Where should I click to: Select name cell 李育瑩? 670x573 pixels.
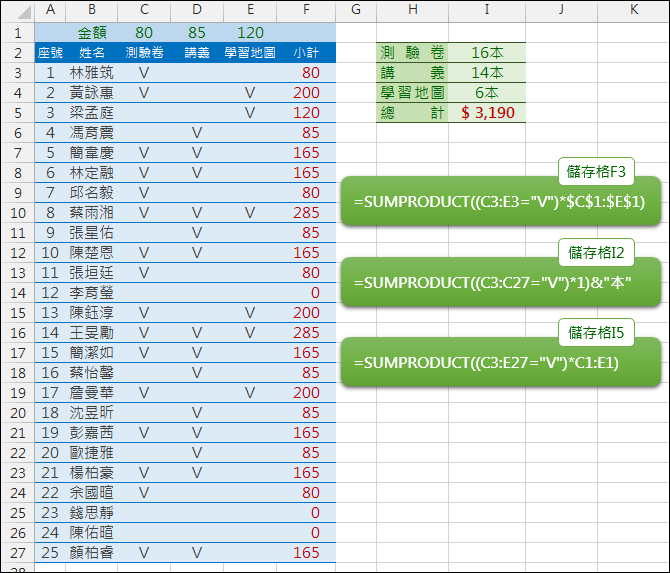92,293
